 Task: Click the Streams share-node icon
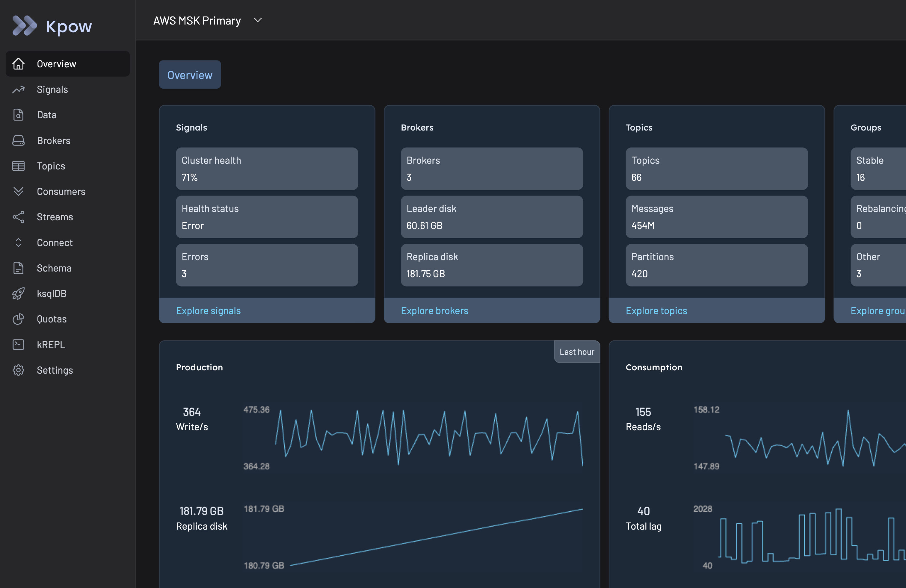point(18,217)
